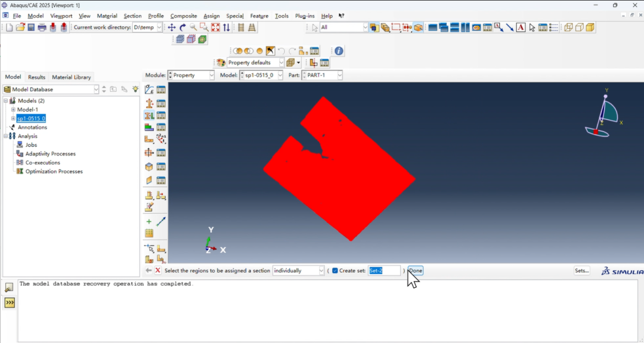Click the Cycle Views arrows icon
The image size is (644, 343).
click(x=227, y=27)
